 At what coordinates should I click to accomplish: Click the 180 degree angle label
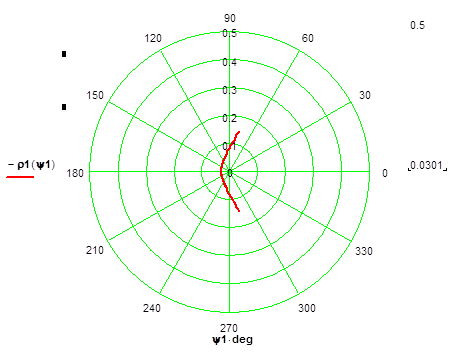pyautogui.click(x=75, y=173)
